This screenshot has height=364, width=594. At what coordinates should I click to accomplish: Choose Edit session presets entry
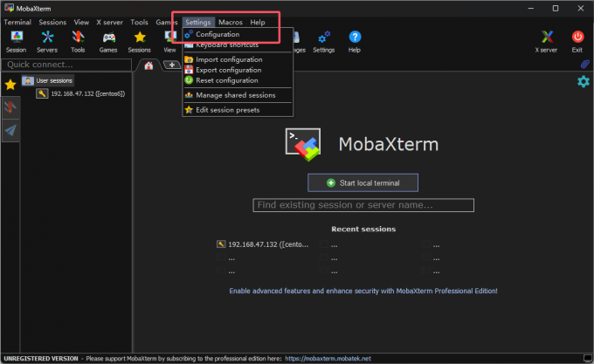(238, 110)
